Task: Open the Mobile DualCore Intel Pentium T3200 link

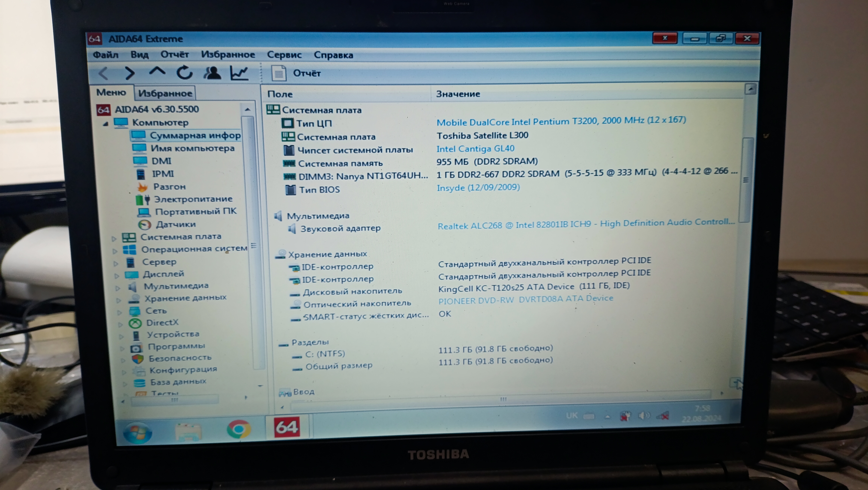Action: tap(561, 121)
